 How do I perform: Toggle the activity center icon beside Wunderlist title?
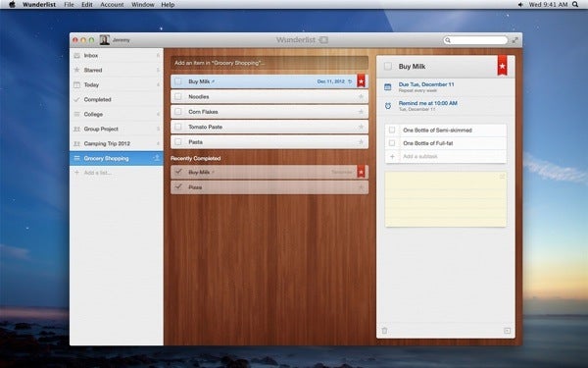click(x=323, y=40)
